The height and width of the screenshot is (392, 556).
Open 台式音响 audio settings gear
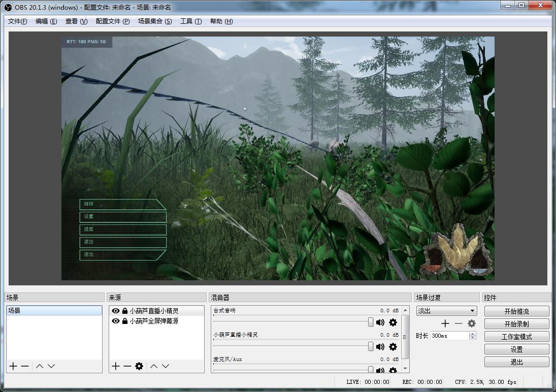[393, 322]
